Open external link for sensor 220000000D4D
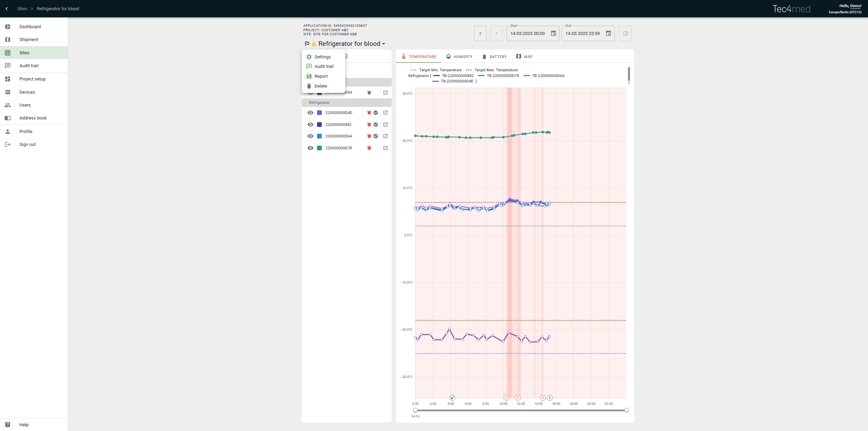 coord(386,113)
